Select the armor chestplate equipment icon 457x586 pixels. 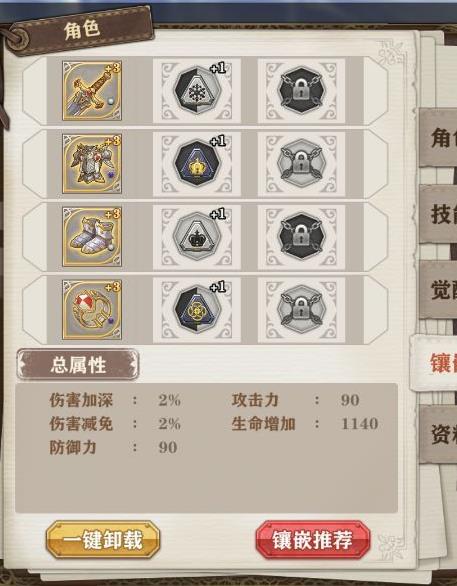tap(92, 164)
